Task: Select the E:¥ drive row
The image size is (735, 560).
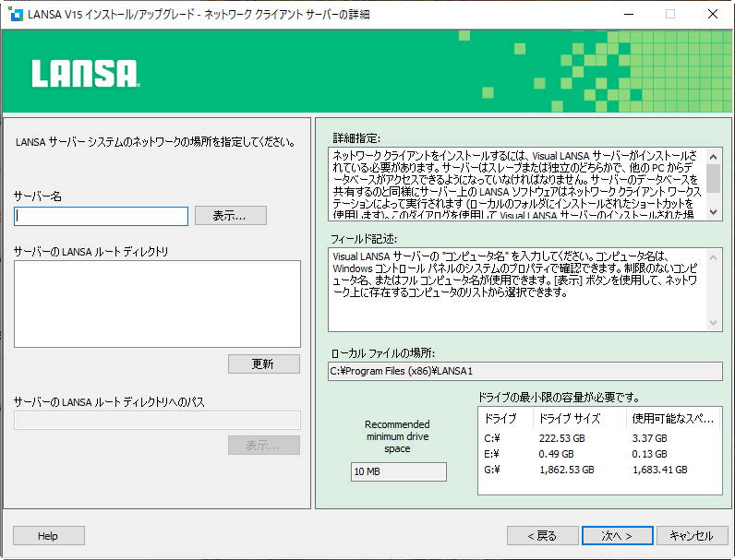Action: (x=599, y=454)
